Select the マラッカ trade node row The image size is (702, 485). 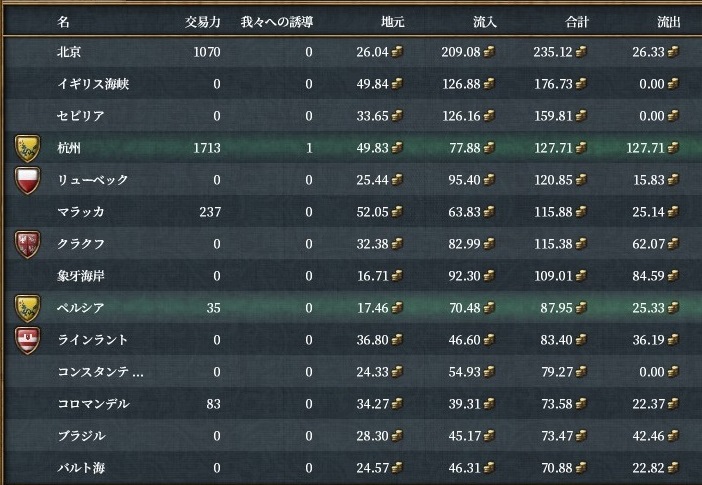pyautogui.click(x=80, y=212)
